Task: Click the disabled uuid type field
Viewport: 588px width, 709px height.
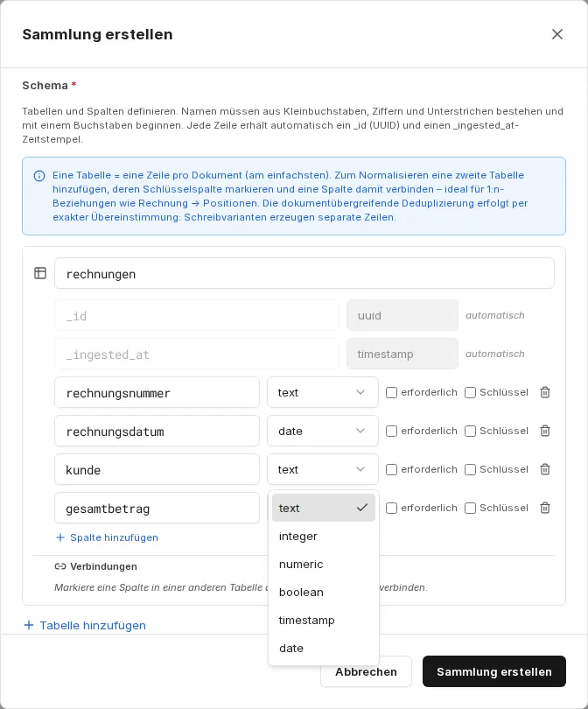Action: [x=402, y=315]
